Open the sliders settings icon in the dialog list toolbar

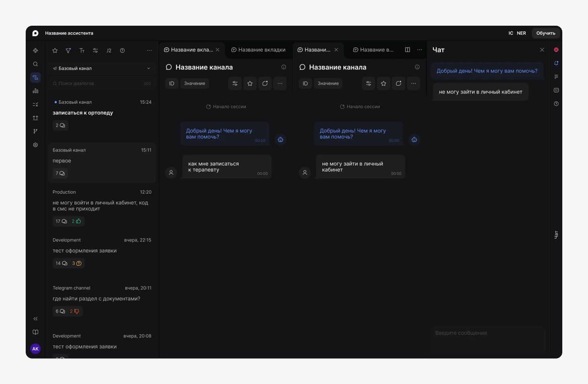tap(95, 51)
